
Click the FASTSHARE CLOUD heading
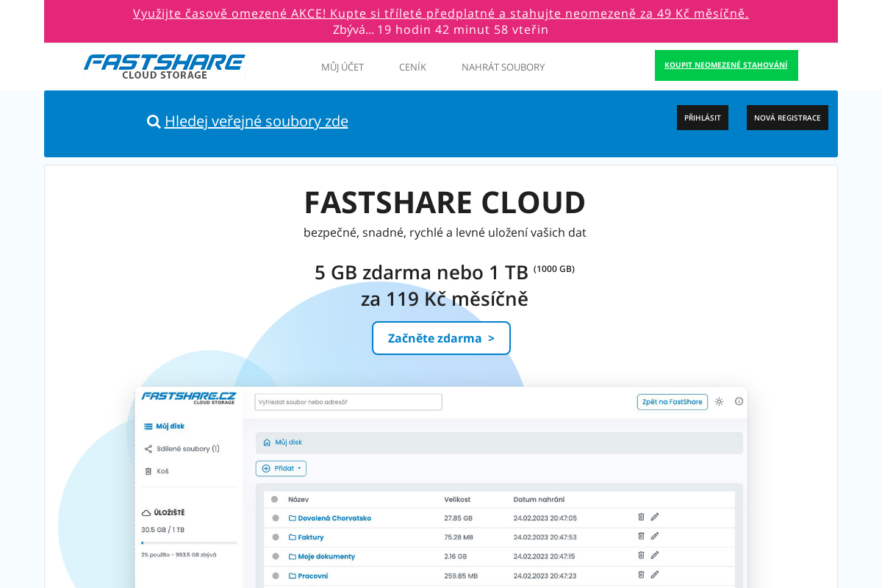pos(445,202)
